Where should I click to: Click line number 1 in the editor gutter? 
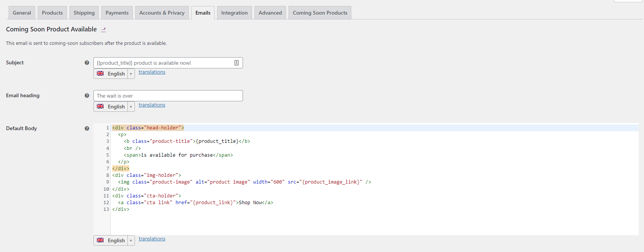108,128
